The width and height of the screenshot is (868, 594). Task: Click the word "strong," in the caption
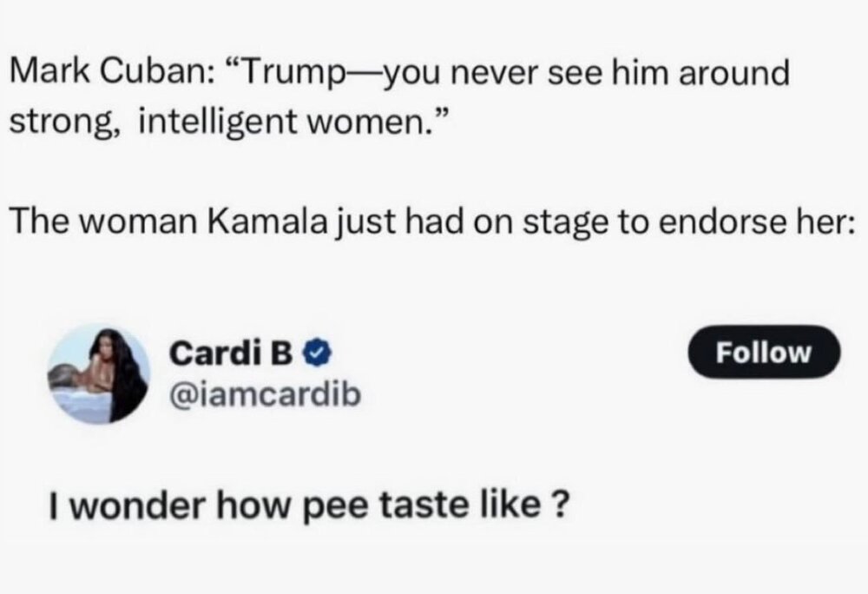[x=64, y=119]
